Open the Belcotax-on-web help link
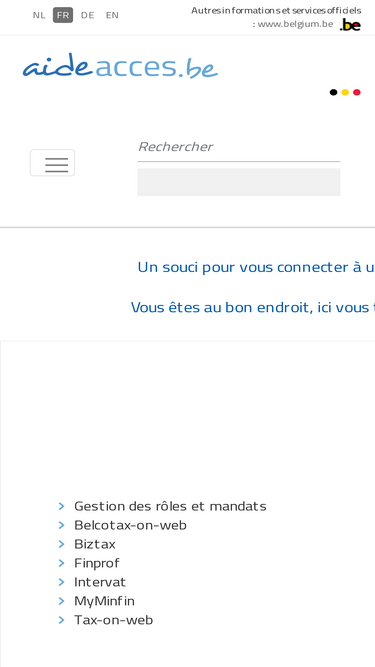The height and width of the screenshot is (667, 375). click(x=131, y=525)
